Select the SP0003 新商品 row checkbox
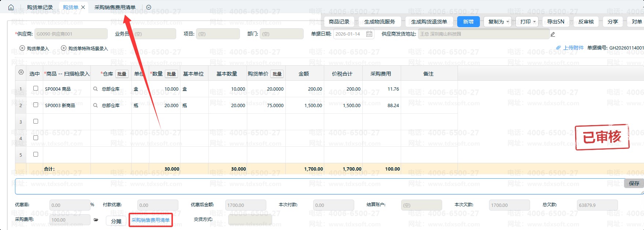 (36, 105)
